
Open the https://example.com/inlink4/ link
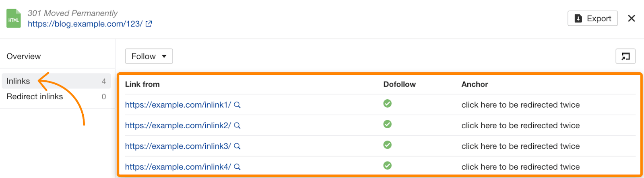click(x=178, y=167)
